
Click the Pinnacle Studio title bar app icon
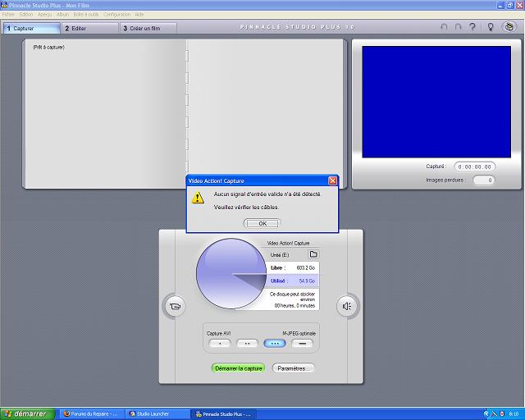click(x=4, y=6)
